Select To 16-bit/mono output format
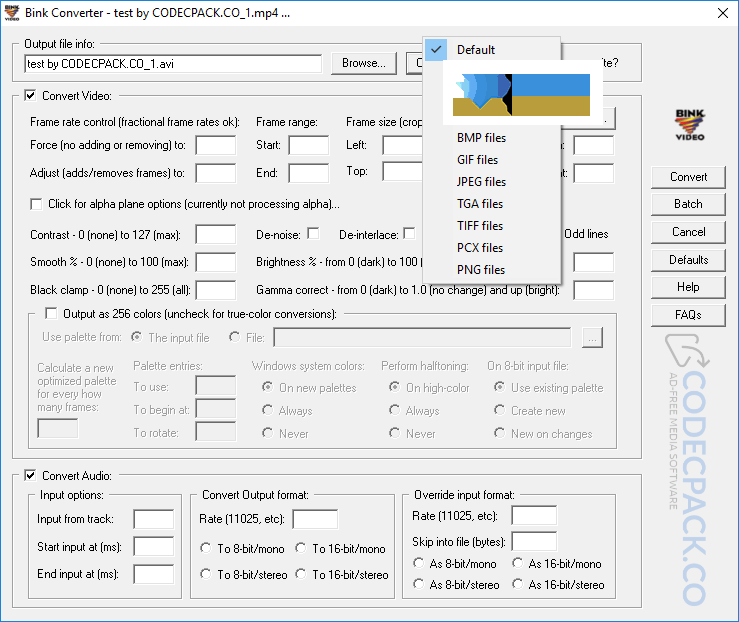The image size is (739, 622). pyautogui.click(x=301, y=548)
